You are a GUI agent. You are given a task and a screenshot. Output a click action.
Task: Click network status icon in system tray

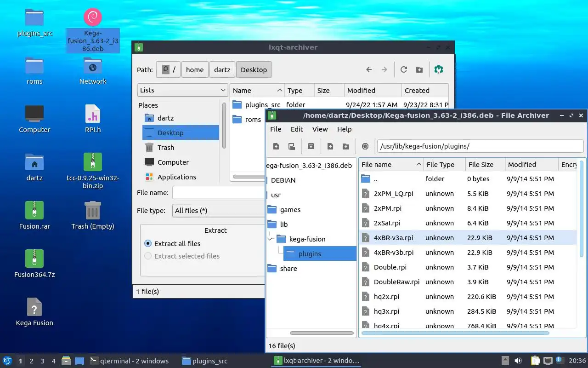coord(548,361)
